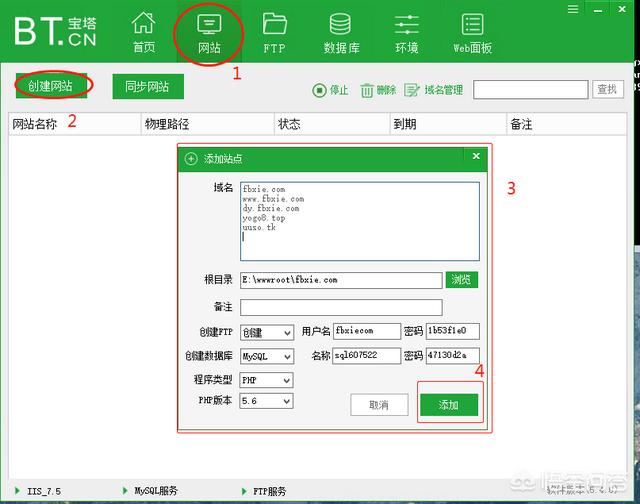Open the Web面板 panel tab

click(472, 33)
